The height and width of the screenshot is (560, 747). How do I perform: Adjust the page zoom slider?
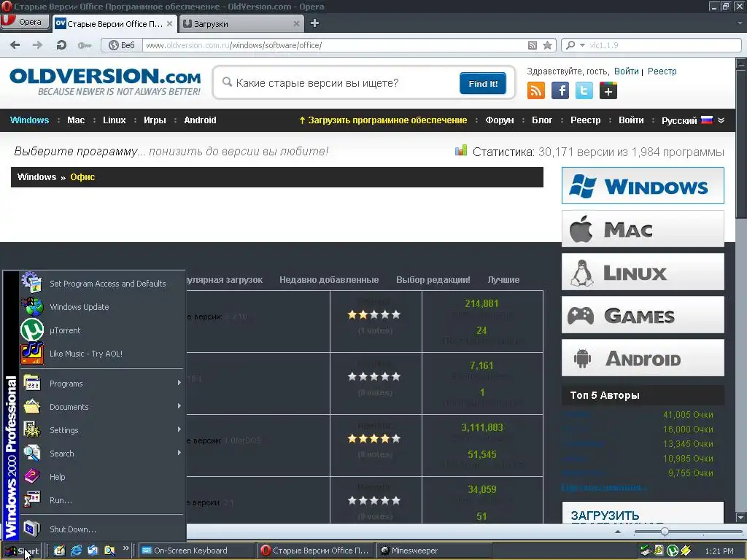click(x=665, y=532)
